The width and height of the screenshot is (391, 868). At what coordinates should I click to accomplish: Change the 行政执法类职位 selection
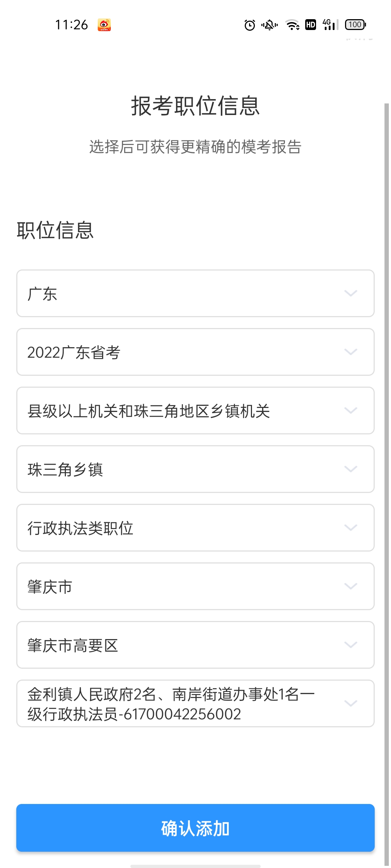click(195, 528)
